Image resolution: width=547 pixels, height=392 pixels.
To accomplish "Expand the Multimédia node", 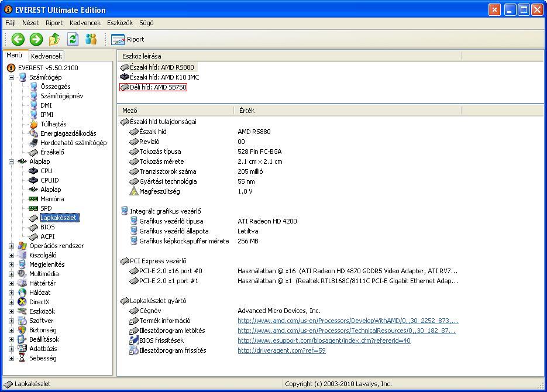I will pos(12,274).
